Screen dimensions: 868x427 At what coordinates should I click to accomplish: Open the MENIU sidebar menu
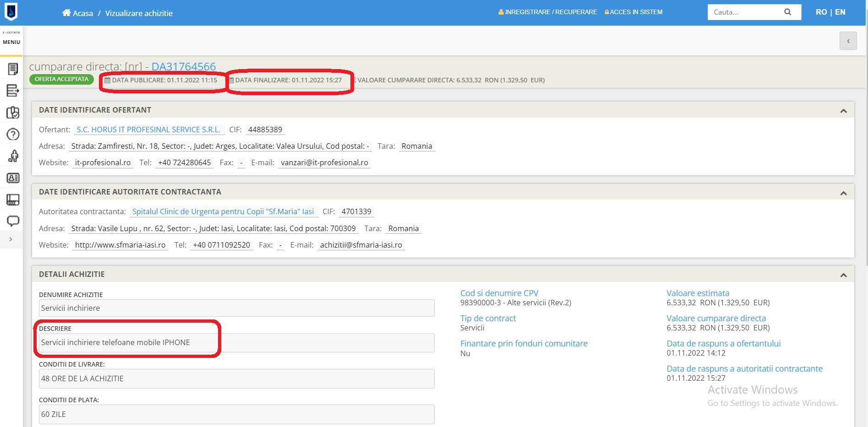11,42
